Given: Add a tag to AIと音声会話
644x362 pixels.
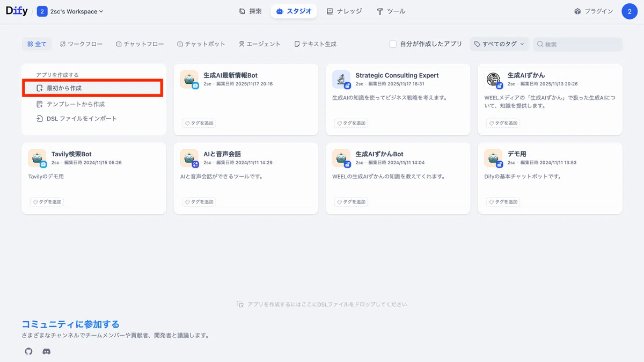Looking at the screenshot, I should pyautogui.click(x=200, y=202).
